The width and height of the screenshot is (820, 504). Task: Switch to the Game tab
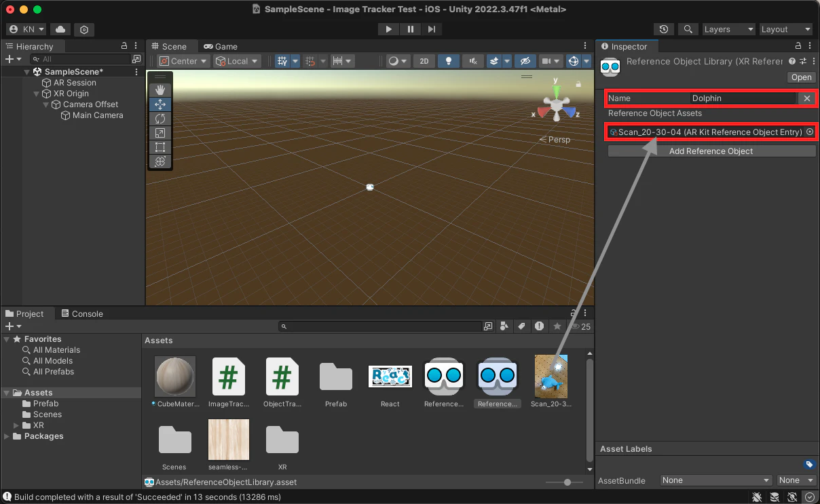click(221, 46)
